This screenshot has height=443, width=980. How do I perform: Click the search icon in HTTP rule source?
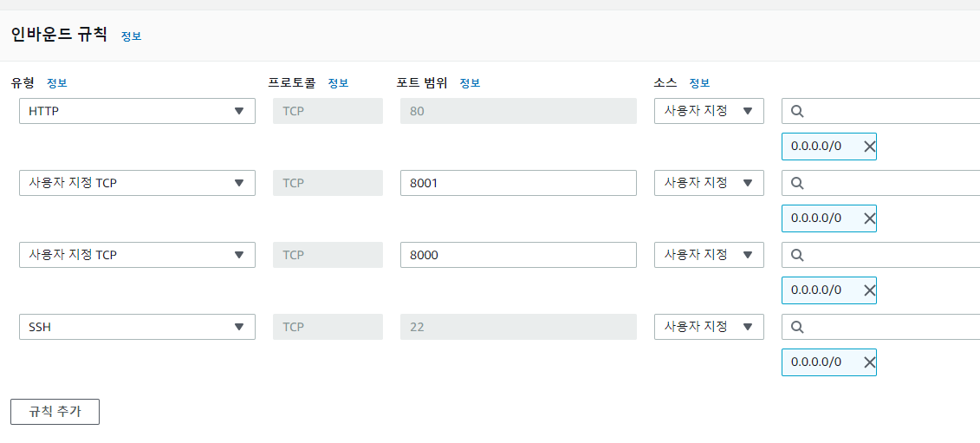pyautogui.click(x=797, y=111)
